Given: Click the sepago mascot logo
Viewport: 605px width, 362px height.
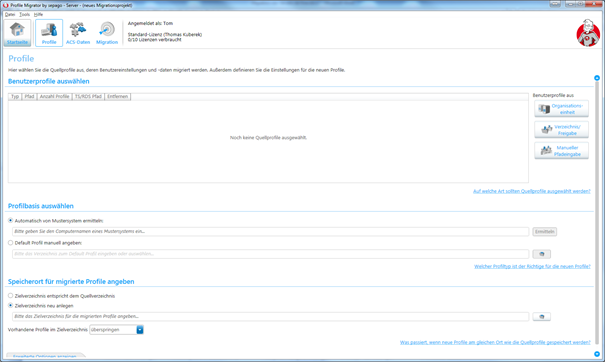Looking at the screenshot, I should (x=588, y=33).
